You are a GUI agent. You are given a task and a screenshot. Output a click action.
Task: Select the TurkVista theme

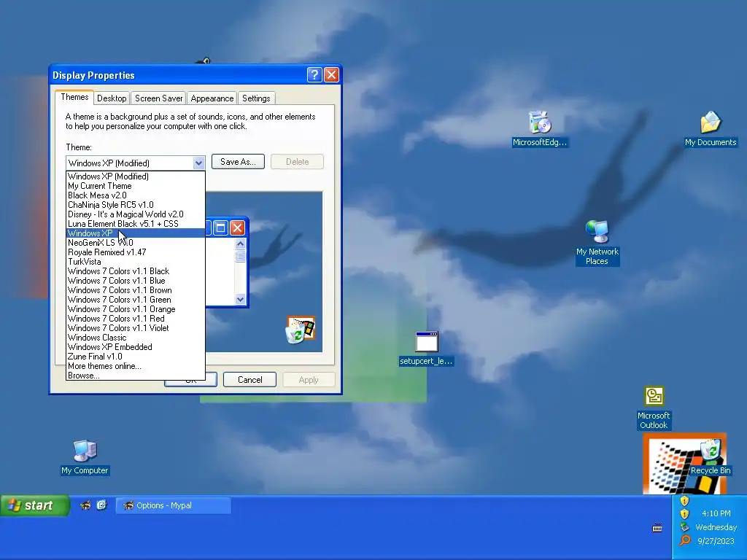click(135, 262)
